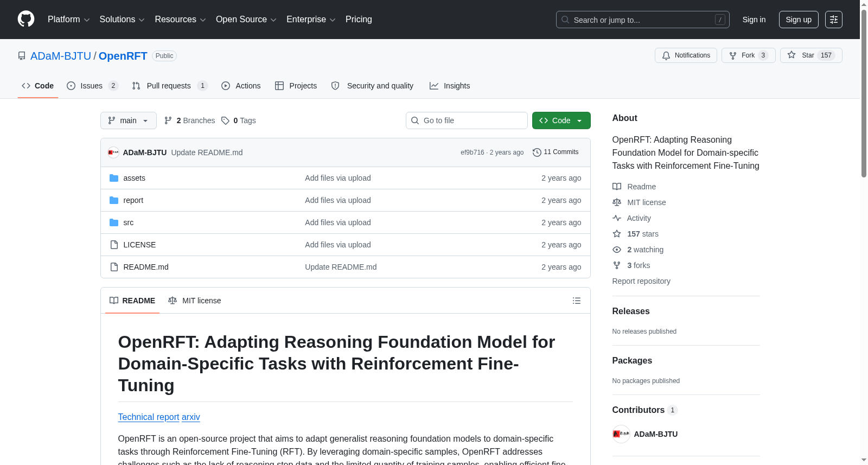The image size is (868, 465).
Task: Switch to the Actions tab
Action: (241, 86)
